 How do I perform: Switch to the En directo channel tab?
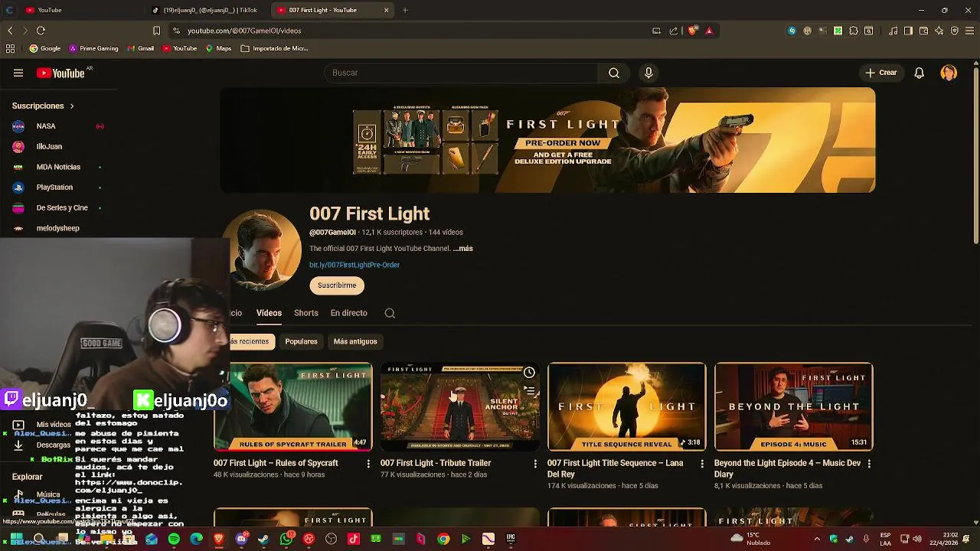point(349,313)
